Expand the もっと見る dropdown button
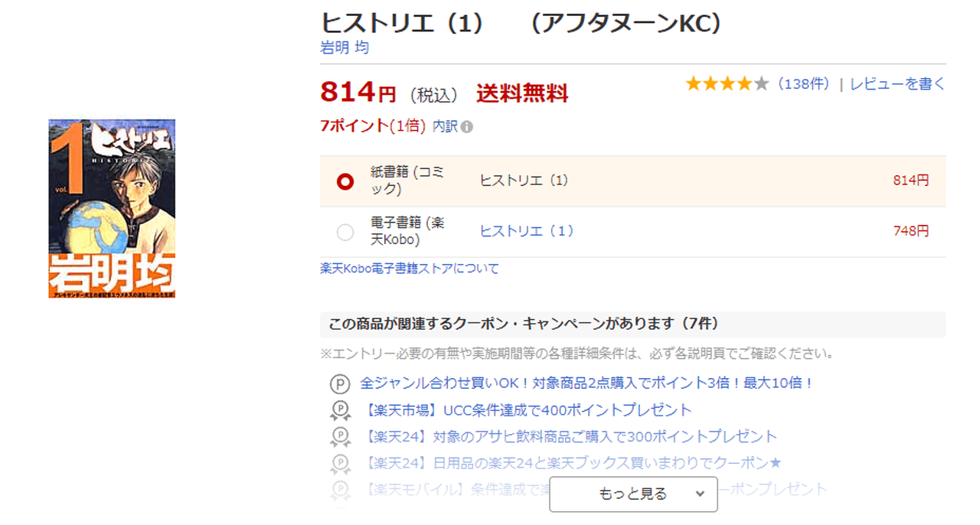This screenshot has height=525, width=980. 632,494
